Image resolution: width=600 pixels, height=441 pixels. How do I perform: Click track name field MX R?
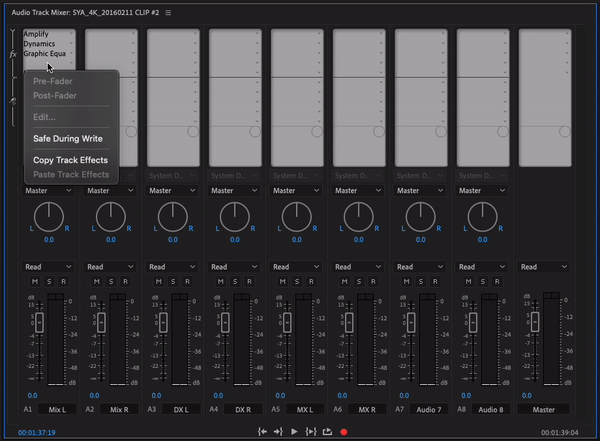point(367,409)
